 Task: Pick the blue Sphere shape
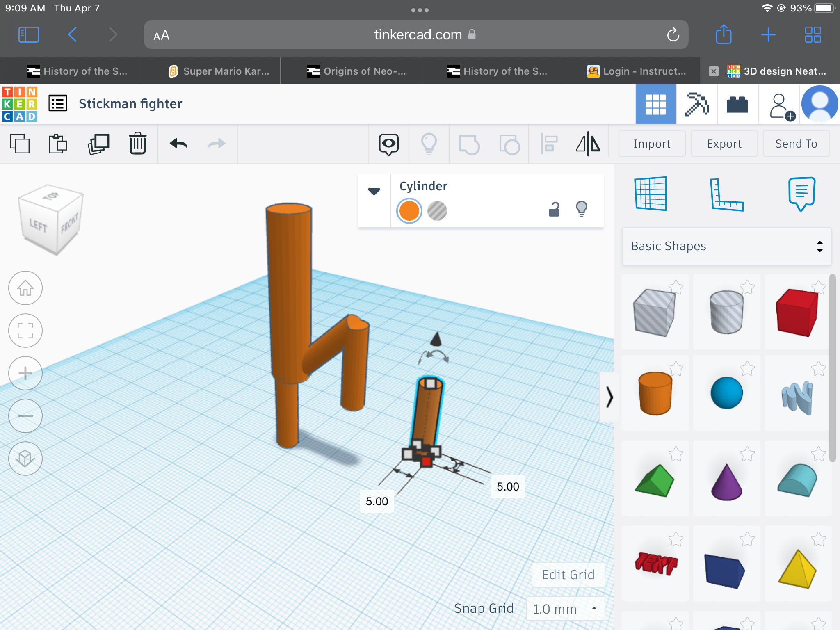[726, 393]
